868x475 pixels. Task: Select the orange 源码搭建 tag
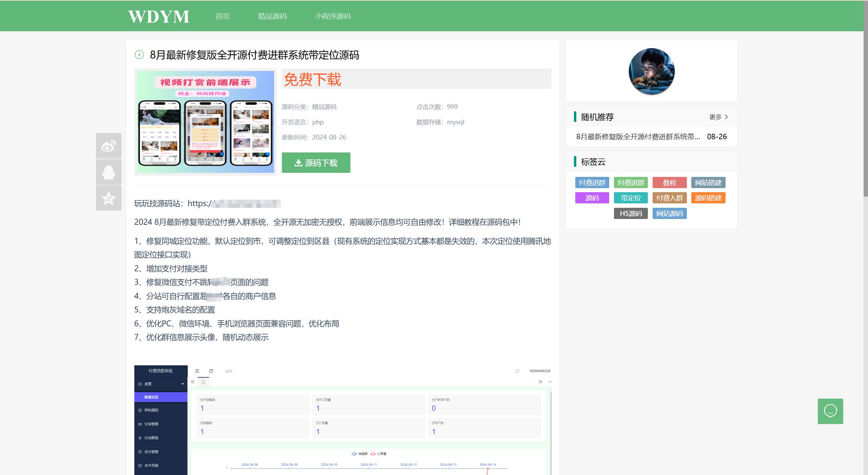tap(708, 198)
